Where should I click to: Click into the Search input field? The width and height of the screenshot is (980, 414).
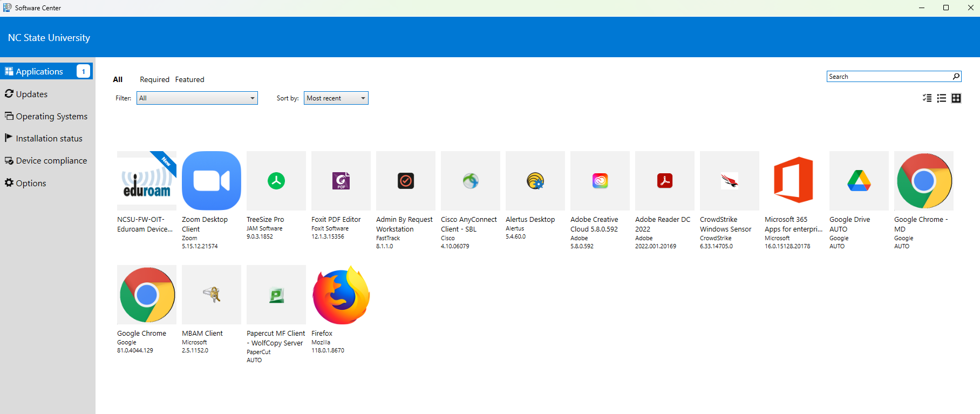tap(888, 77)
